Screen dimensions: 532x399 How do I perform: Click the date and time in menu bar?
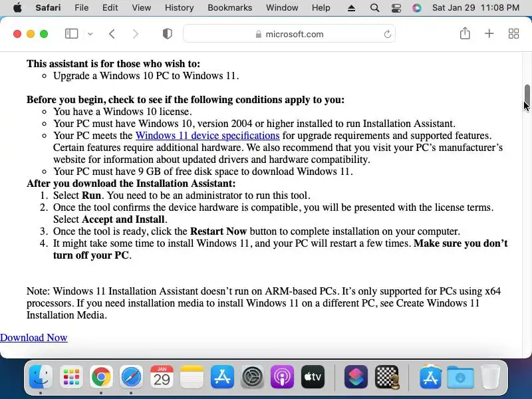475,7
